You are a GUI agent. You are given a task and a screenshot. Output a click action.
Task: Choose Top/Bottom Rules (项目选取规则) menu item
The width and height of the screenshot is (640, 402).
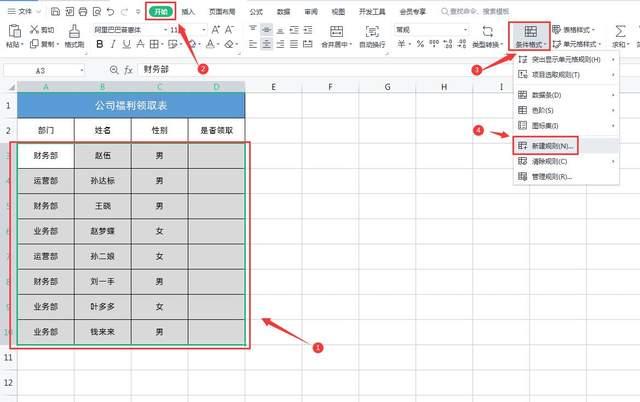566,75
